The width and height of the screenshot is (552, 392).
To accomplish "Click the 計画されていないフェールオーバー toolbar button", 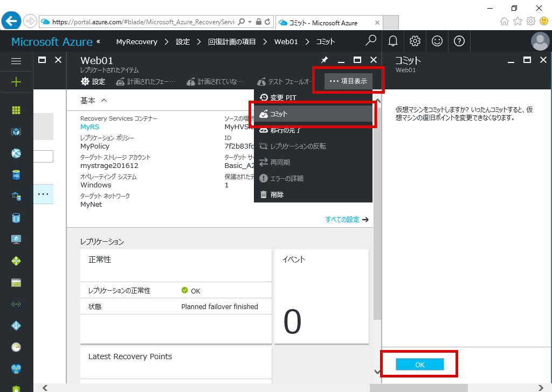I will tap(215, 81).
